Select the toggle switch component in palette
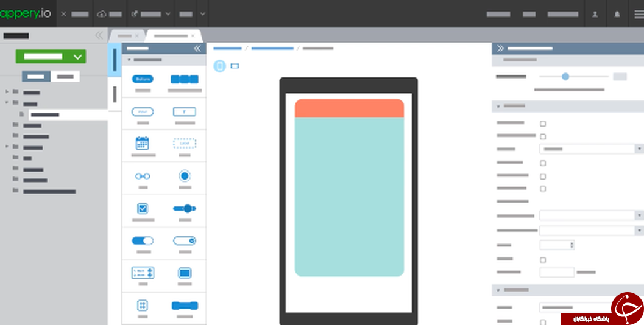 click(143, 241)
